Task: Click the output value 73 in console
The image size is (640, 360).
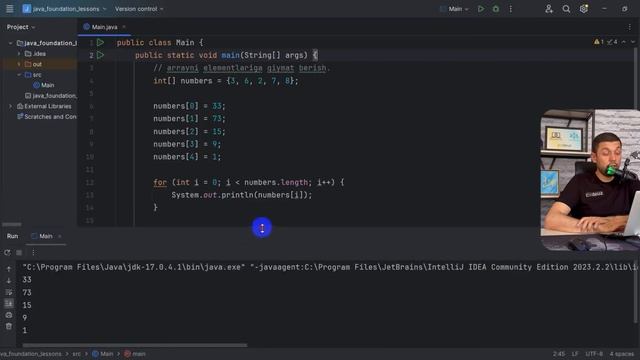Action: pyautogui.click(x=27, y=292)
